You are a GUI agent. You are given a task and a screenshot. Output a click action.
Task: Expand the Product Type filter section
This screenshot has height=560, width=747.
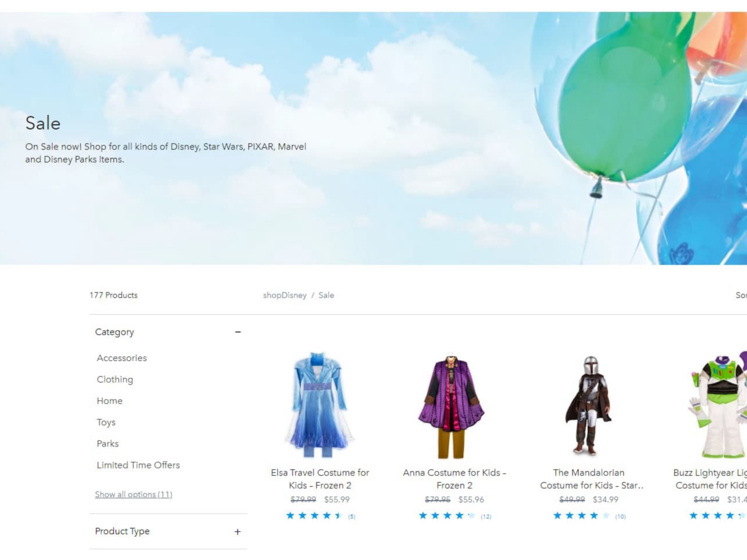pyautogui.click(x=237, y=531)
